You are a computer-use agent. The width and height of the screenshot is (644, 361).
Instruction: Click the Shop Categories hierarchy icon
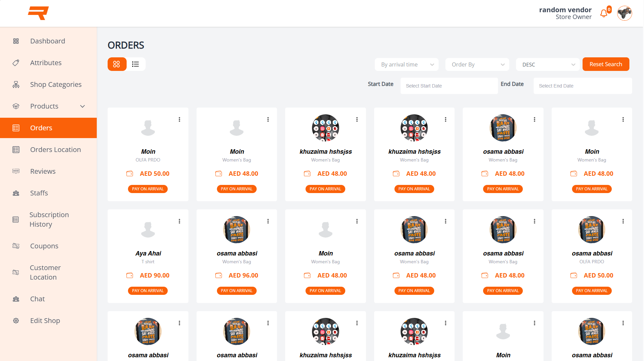click(16, 84)
